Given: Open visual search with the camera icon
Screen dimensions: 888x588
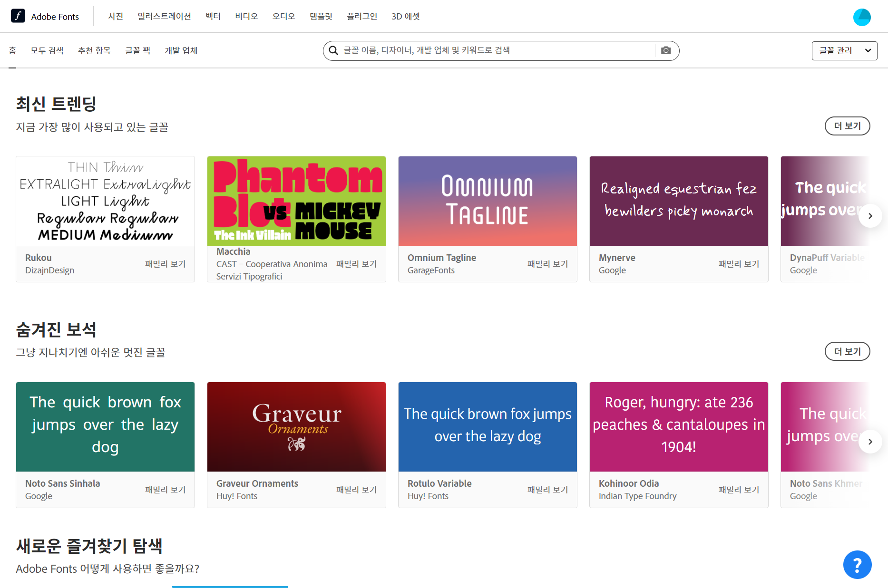Looking at the screenshot, I should pyautogui.click(x=666, y=50).
